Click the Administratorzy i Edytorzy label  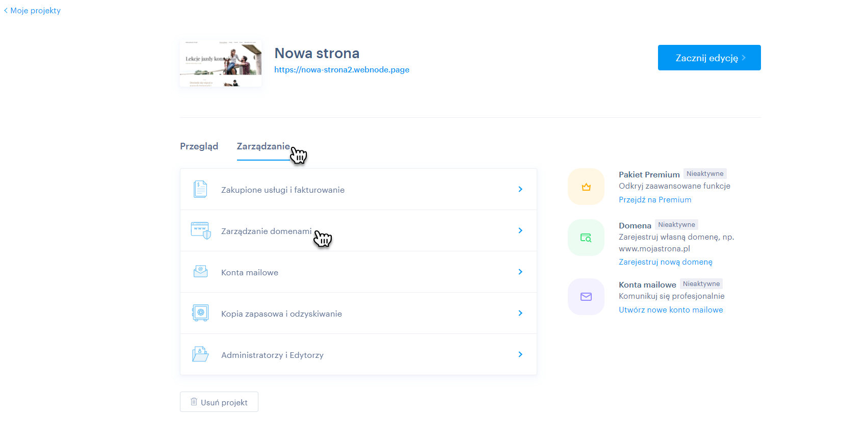click(272, 355)
